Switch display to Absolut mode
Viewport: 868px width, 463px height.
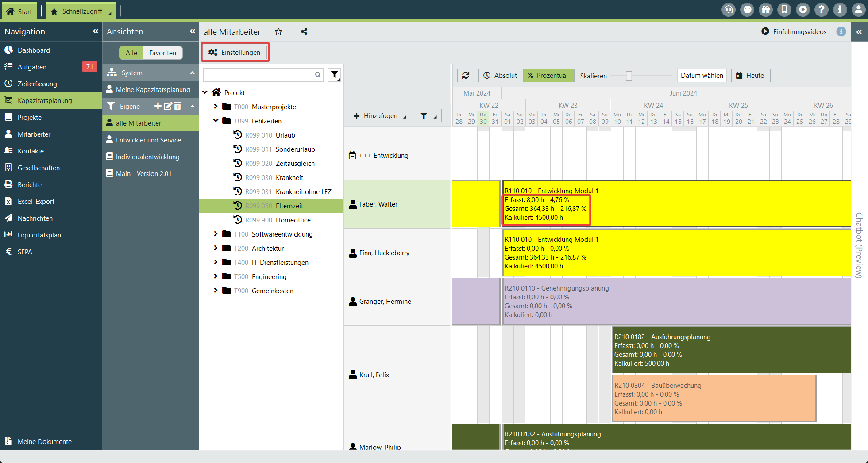click(x=501, y=76)
